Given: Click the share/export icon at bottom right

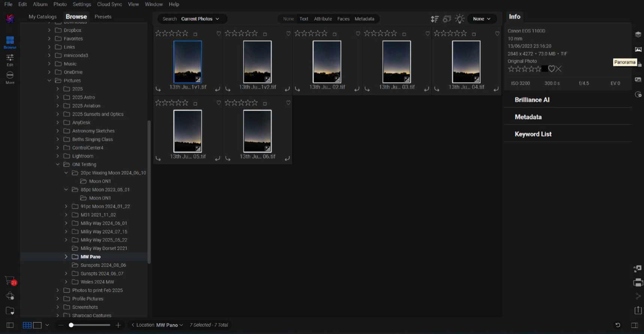Looking at the screenshot, I should pyautogui.click(x=638, y=310).
